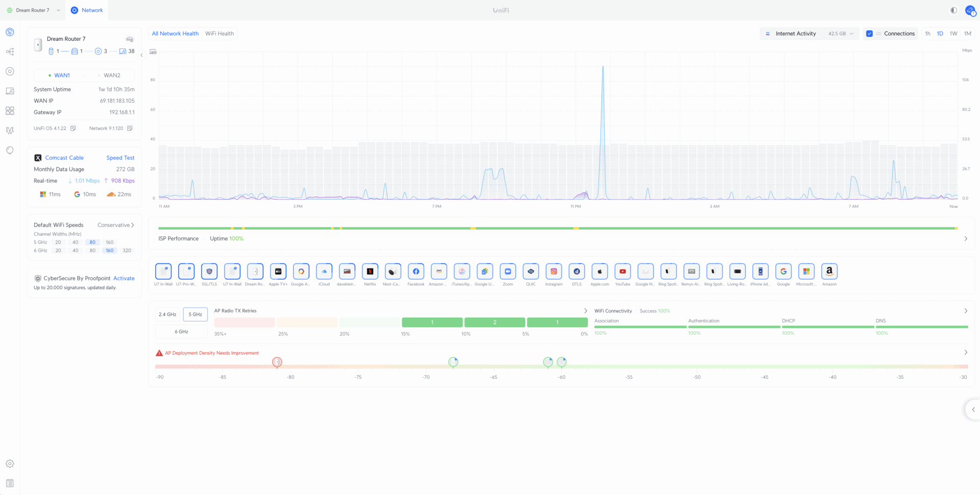Expand the Conservative WiFi speeds option
This screenshot has height=495, width=980.
116,225
